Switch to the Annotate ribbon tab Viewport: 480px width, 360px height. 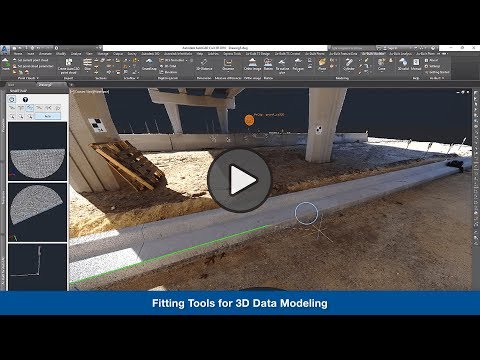[45, 53]
